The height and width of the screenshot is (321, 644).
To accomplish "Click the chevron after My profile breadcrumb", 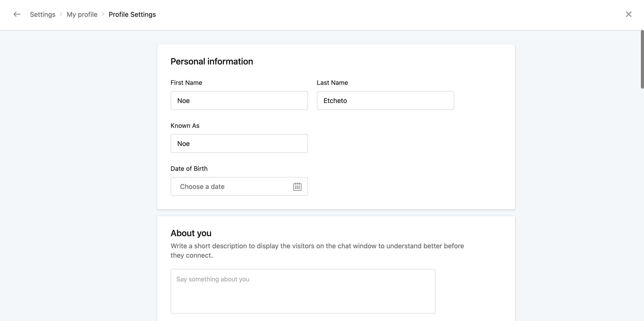I will [103, 14].
